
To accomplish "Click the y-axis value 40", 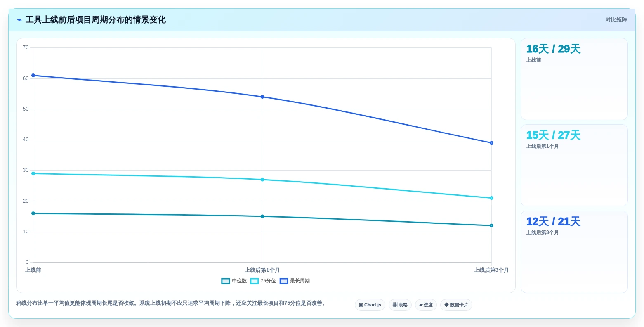I will point(26,140).
